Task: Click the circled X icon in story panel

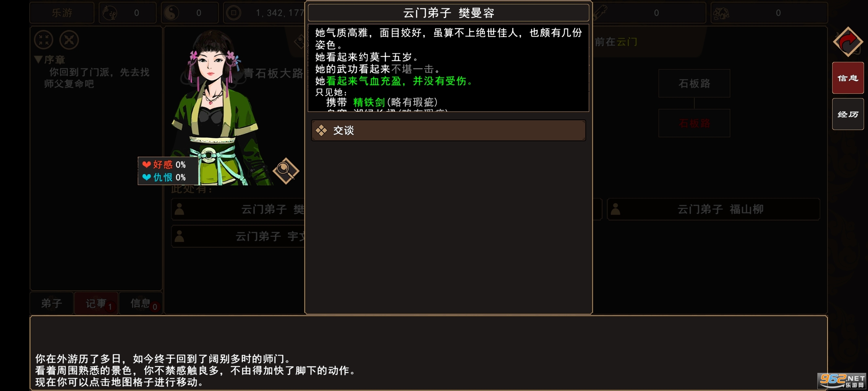Action: coord(69,40)
